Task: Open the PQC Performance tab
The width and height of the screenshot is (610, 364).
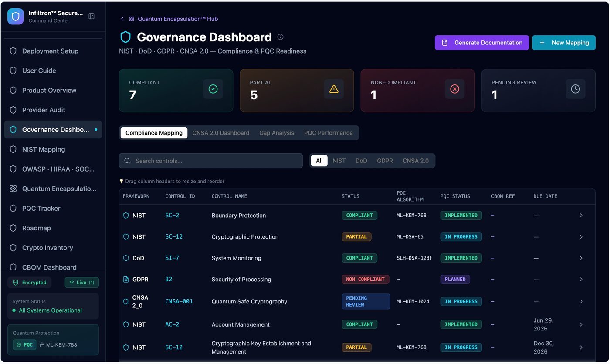Action: click(x=329, y=133)
